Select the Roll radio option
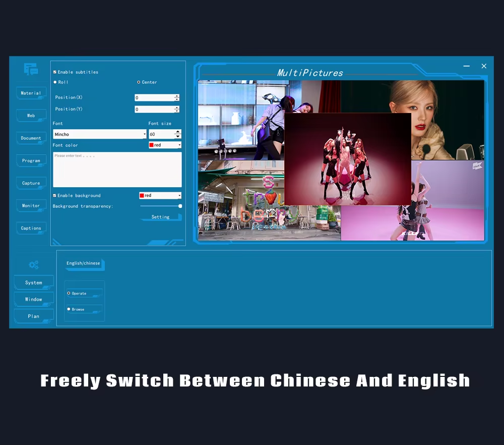This screenshot has width=504, height=445. click(x=55, y=82)
